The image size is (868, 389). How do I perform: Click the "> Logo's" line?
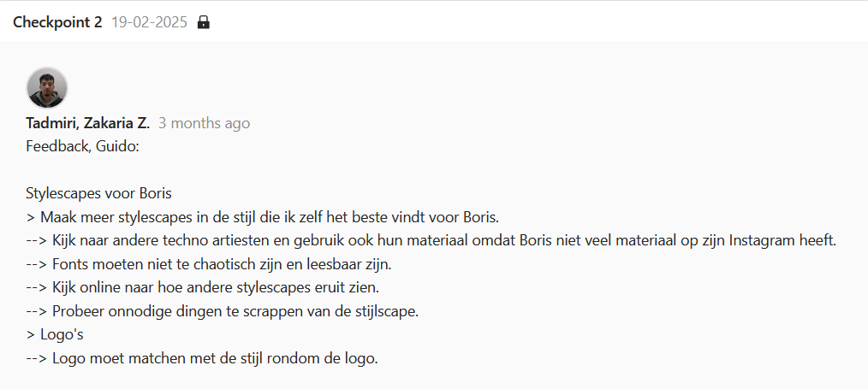[x=55, y=334]
